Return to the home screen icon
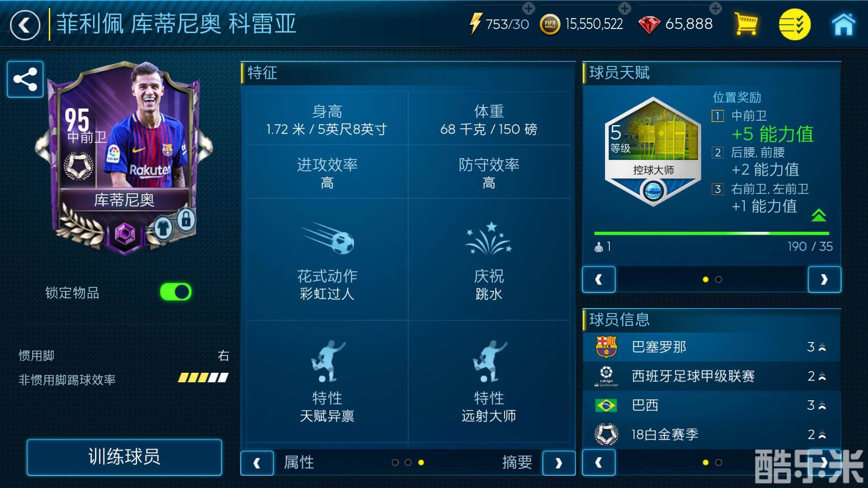The width and height of the screenshot is (868, 488). 844,24
